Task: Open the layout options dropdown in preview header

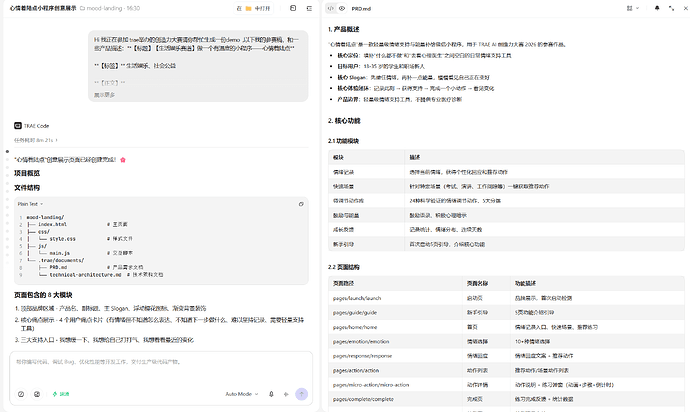Action: tap(632, 8)
